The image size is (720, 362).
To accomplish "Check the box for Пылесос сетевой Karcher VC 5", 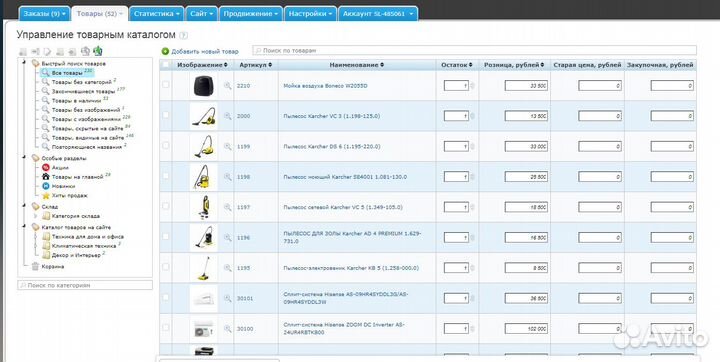I will [166, 206].
